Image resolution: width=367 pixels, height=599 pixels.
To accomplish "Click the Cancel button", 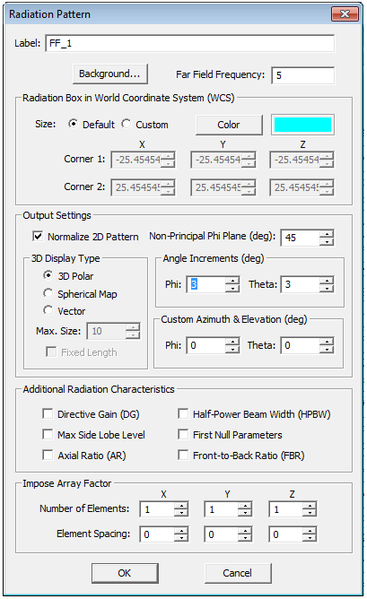I will 238,573.
